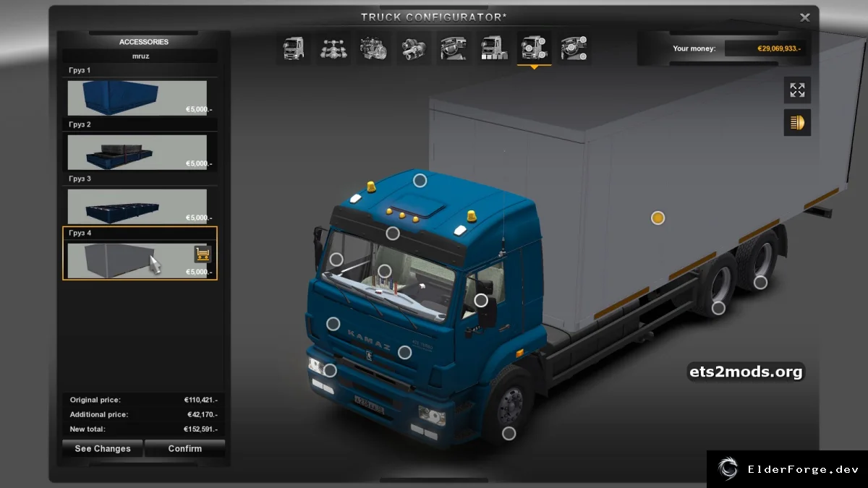Open the chassis axles category icon
Image resolution: width=868 pixels, height=488 pixels.
tap(333, 48)
